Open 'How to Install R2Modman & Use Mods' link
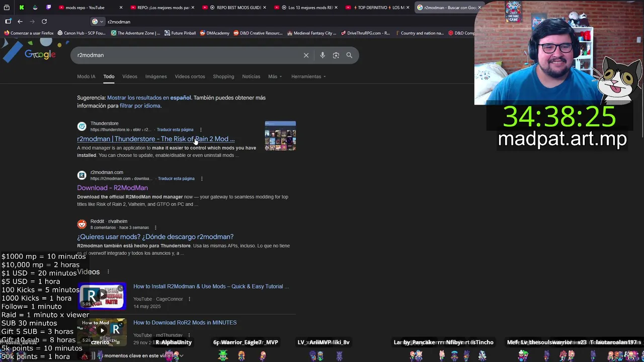Screen dimensions: 644x362 pyautogui.click(x=211, y=286)
